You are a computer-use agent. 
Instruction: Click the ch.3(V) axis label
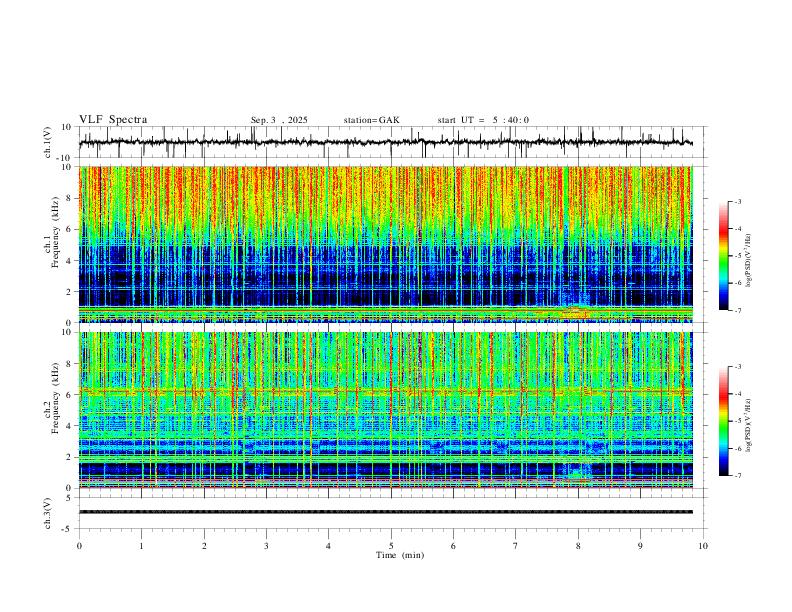pos(48,513)
